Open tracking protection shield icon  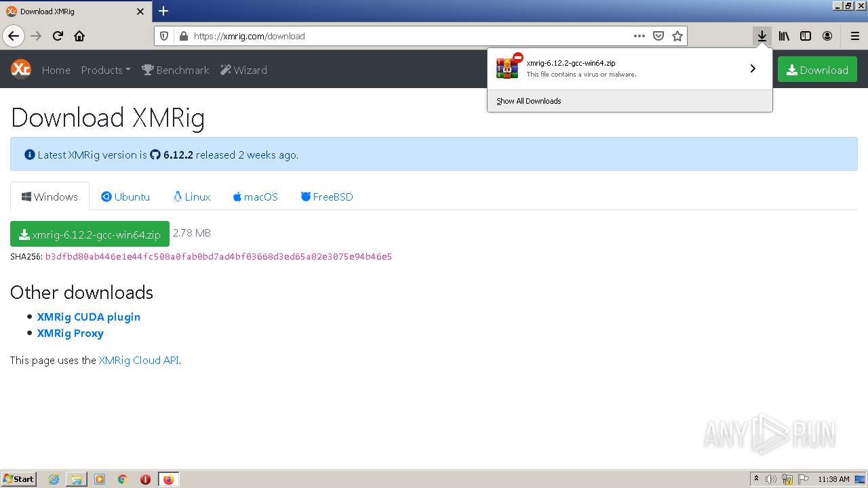coord(163,36)
